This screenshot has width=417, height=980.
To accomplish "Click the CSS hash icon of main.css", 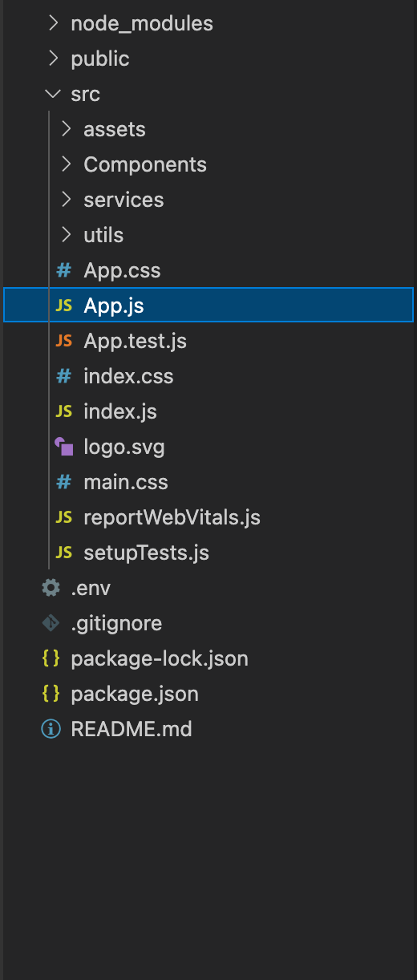I will pos(63,482).
